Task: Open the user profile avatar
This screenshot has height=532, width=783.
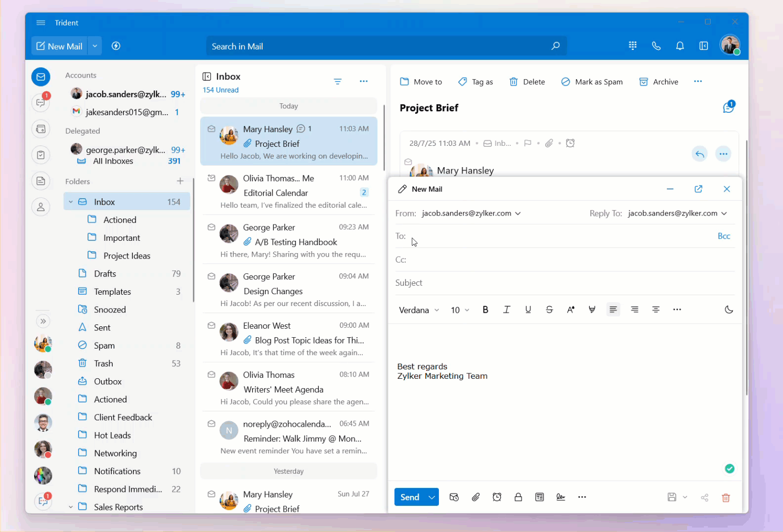Action: [730, 45]
